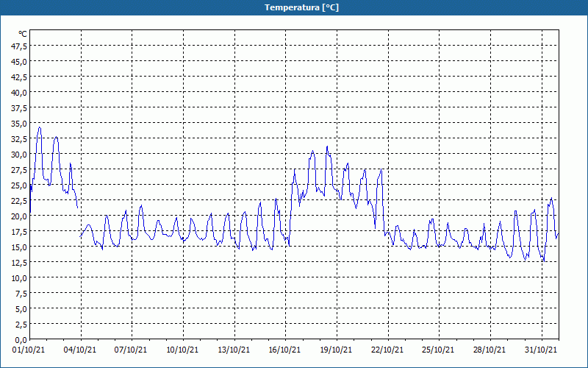The width and height of the screenshot is (588, 368).
Task: Select the 42,5 y-axis label
Action: [x=20, y=77]
